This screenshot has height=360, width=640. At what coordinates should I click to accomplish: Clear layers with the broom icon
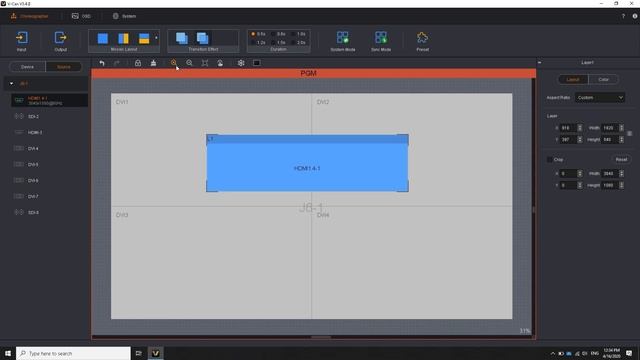[x=153, y=63]
